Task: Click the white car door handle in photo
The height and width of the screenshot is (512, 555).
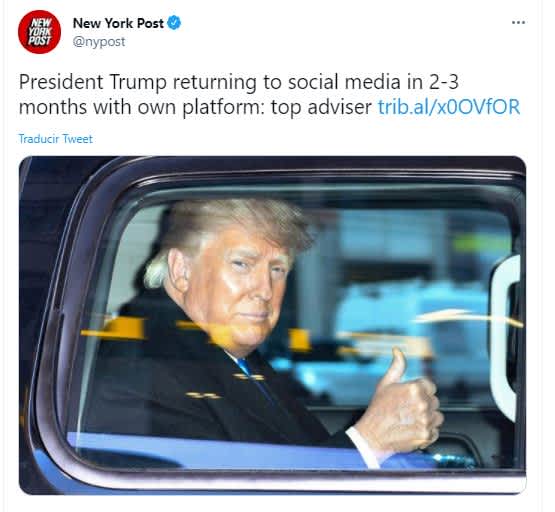Action: 504,336
